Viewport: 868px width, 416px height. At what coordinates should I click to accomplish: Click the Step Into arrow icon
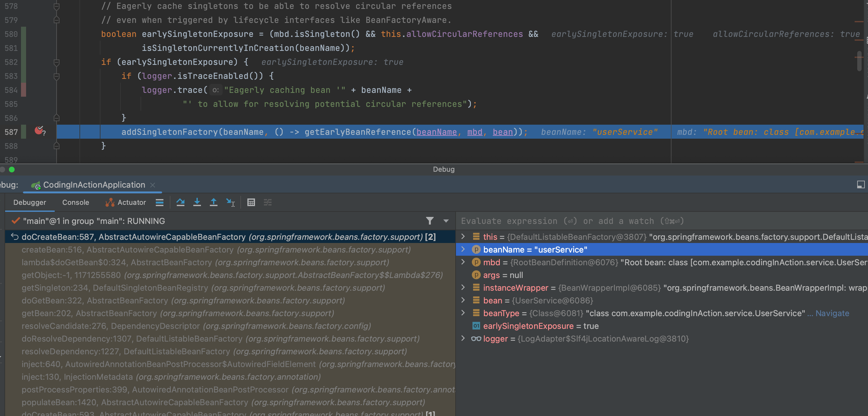(197, 202)
